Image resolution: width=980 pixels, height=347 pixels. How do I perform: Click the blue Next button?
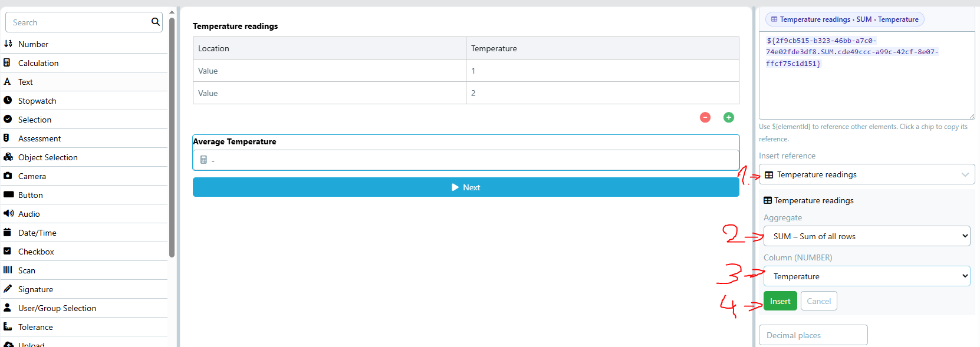click(x=466, y=187)
